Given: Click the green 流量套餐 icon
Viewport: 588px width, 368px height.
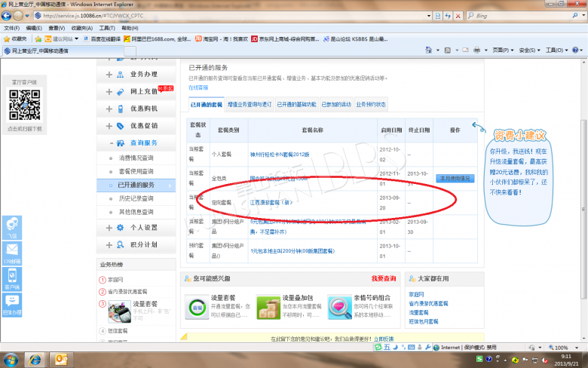Looking at the screenshot, I should tap(197, 308).
